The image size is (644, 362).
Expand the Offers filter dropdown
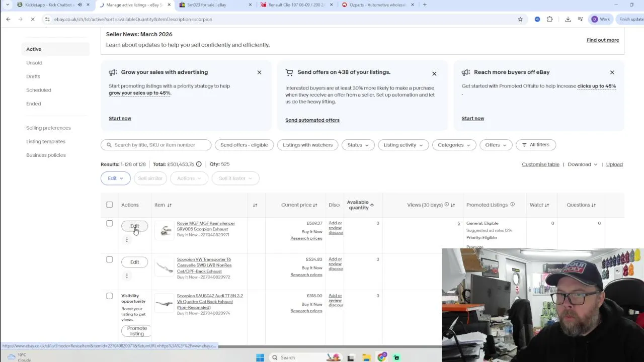point(496,145)
